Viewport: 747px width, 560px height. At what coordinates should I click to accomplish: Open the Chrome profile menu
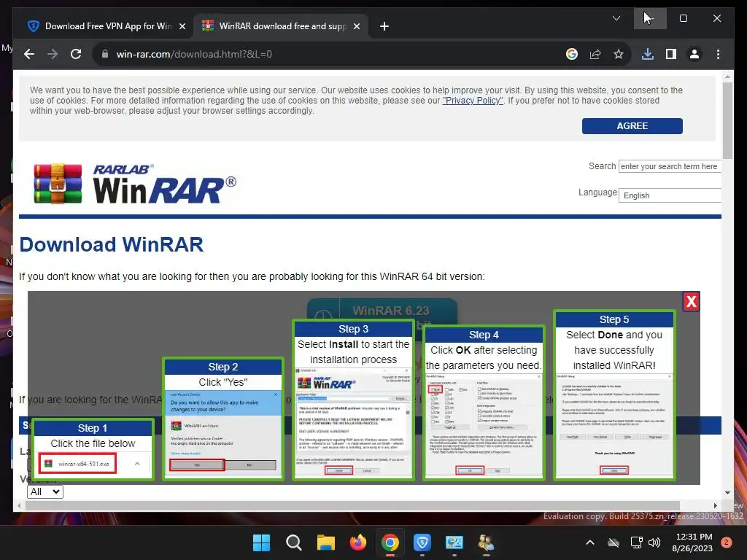694,54
